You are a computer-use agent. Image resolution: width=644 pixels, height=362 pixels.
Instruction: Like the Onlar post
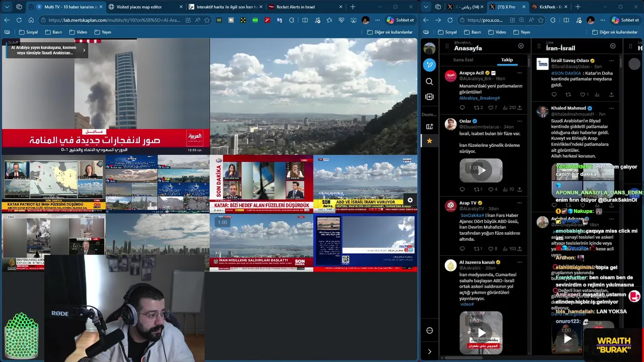click(491, 190)
